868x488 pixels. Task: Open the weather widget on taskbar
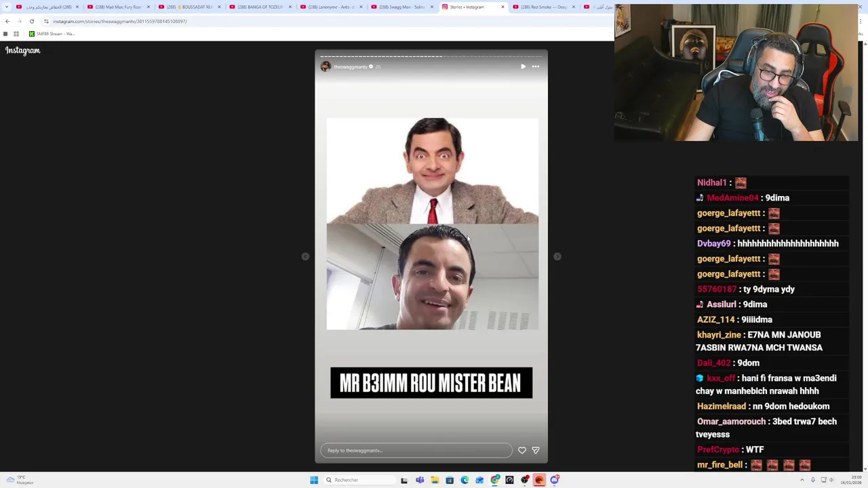click(x=21, y=480)
